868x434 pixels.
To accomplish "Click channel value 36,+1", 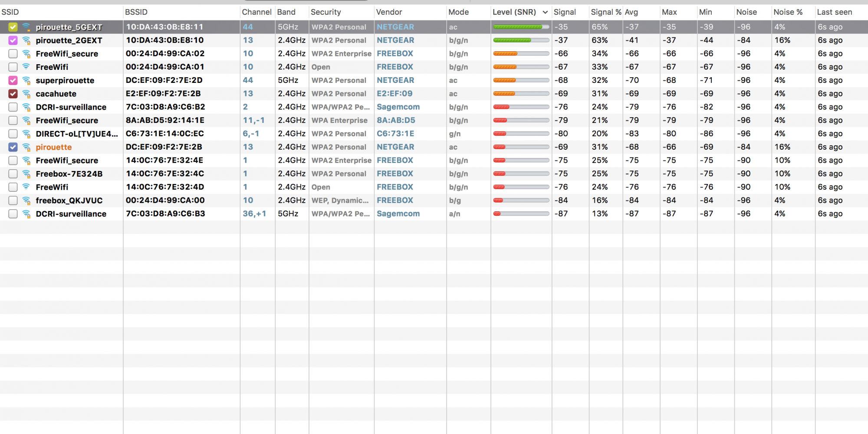I will pos(254,214).
